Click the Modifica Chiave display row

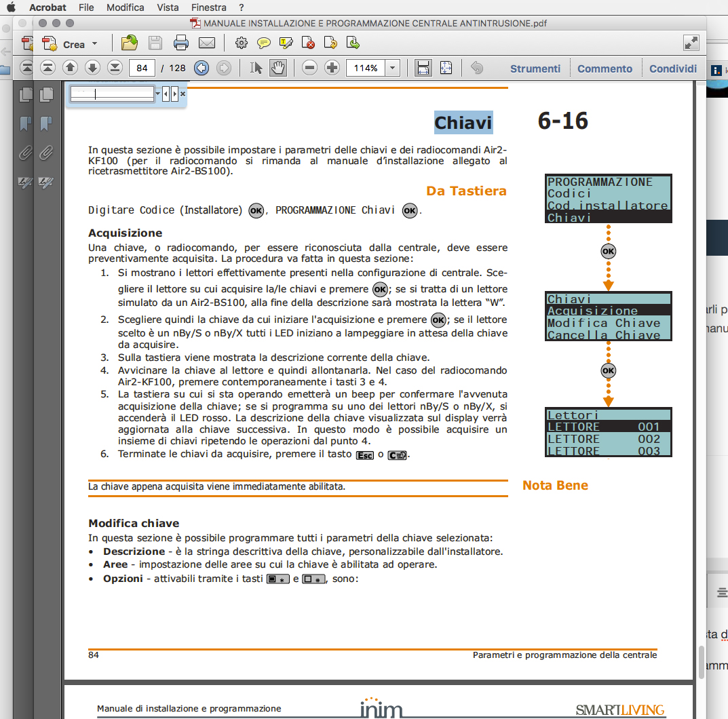coord(608,323)
